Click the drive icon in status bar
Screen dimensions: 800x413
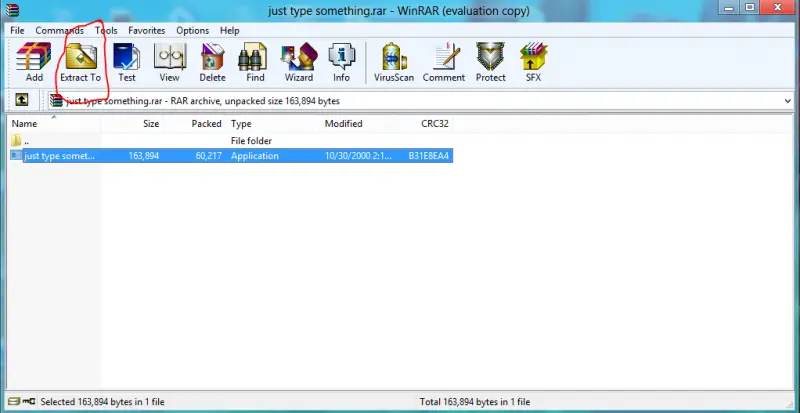(14, 402)
